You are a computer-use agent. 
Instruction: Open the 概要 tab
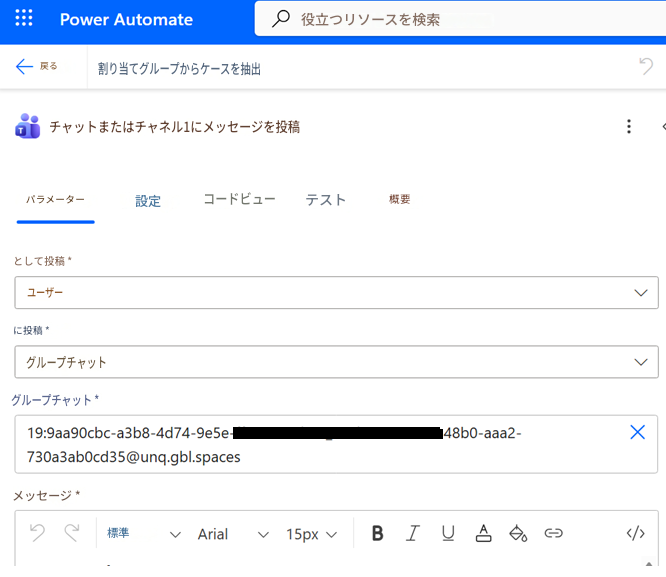(399, 199)
